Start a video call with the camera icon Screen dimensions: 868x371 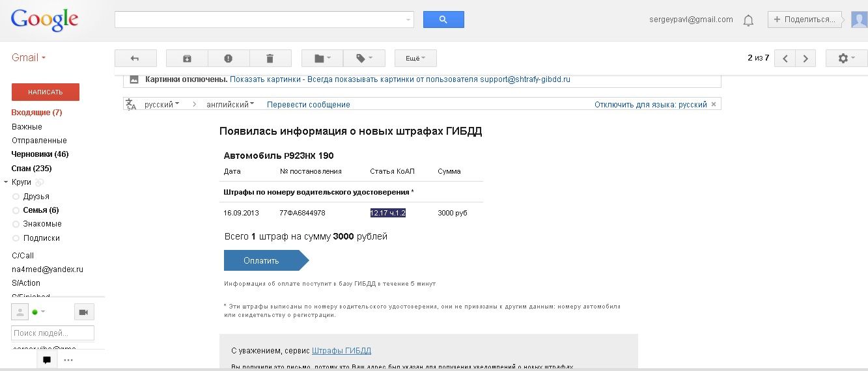84,312
